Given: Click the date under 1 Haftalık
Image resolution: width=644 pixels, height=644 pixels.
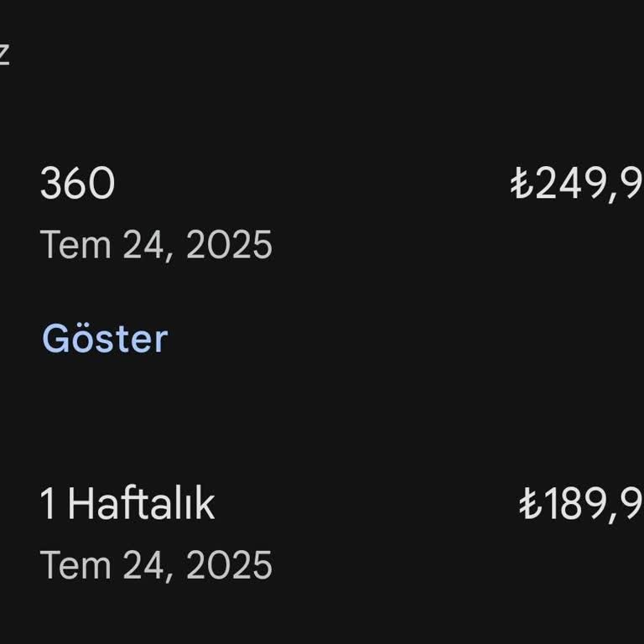Looking at the screenshot, I should [156, 566].
